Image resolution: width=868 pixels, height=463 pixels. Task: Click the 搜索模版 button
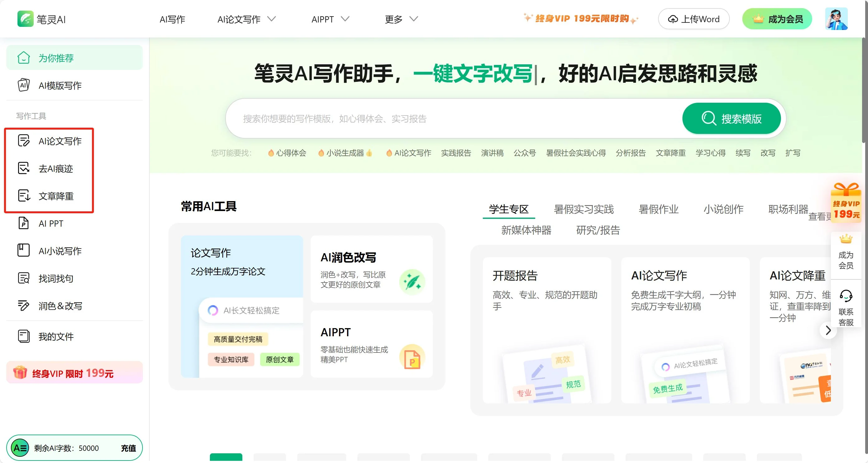[731, 119]
